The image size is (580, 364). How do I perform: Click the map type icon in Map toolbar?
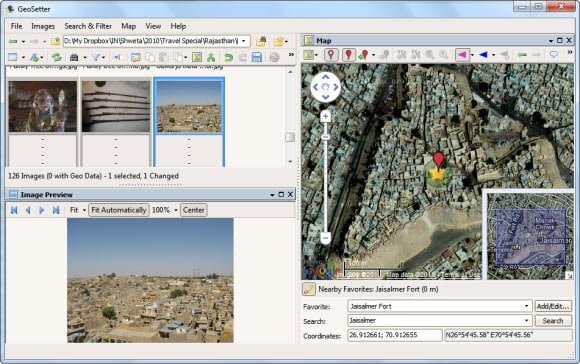tap(308, 55)
